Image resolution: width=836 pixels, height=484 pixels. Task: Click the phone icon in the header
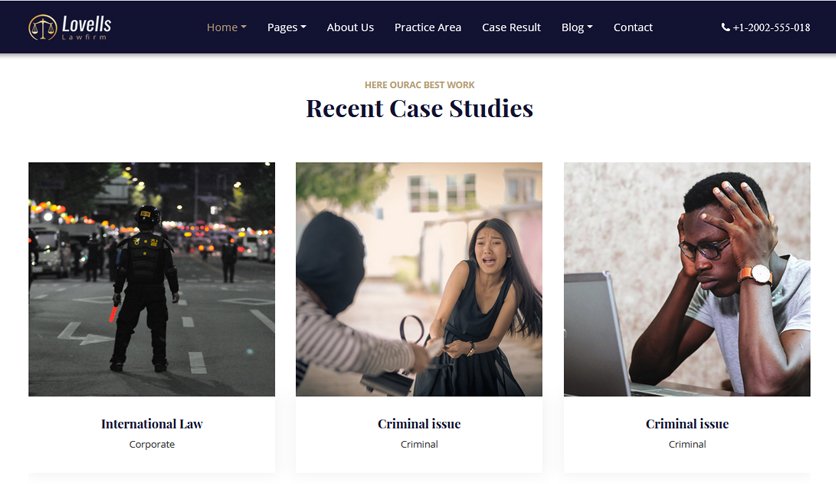click(x=725, y=28)
